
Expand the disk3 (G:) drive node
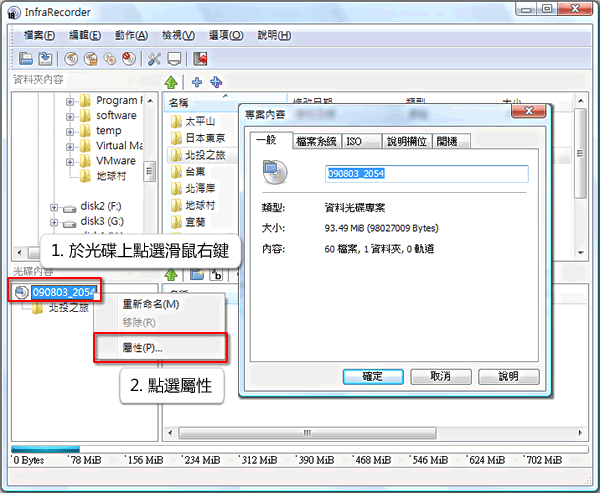coord(54,222)
